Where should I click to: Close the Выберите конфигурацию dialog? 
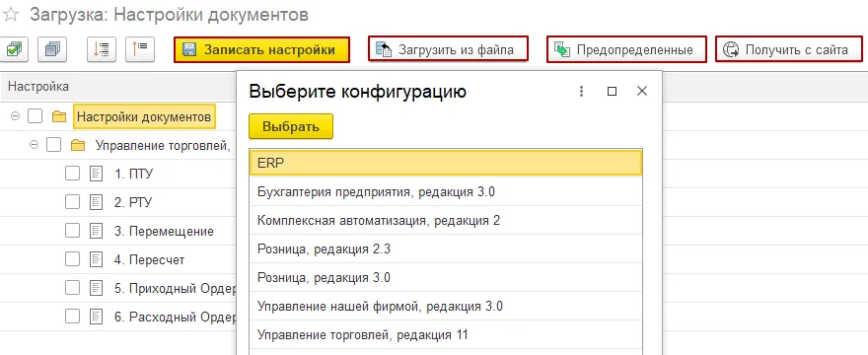(642, 92)
